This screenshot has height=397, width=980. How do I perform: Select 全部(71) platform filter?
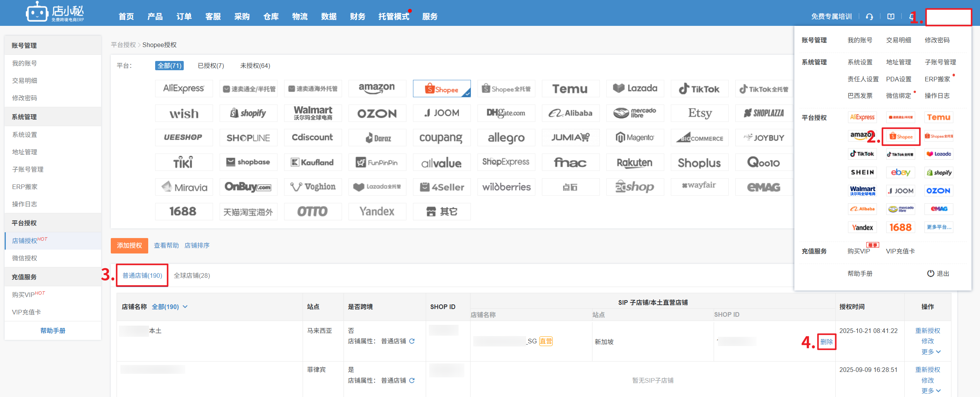169,66
